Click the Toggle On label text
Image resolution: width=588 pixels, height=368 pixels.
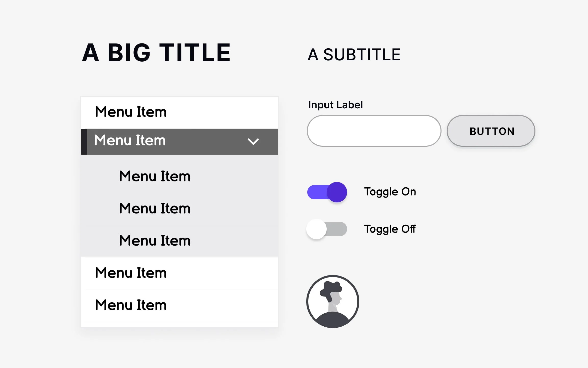pos(390,192)
